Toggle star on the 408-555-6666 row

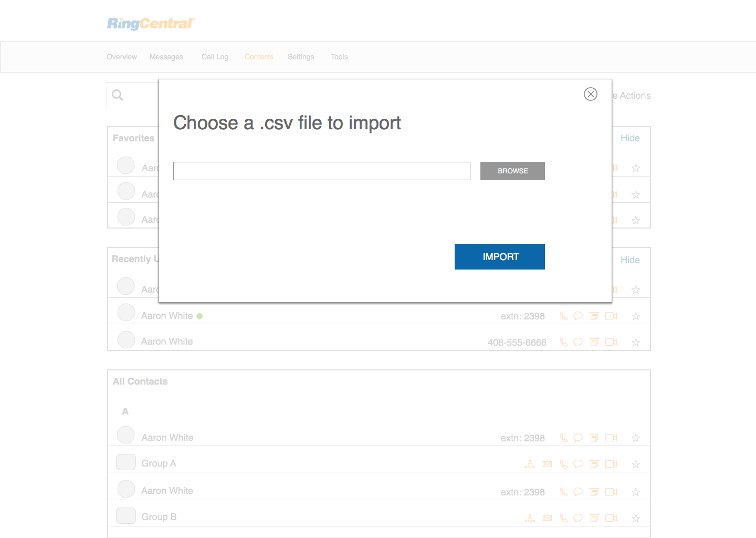(x=636, y=343)
